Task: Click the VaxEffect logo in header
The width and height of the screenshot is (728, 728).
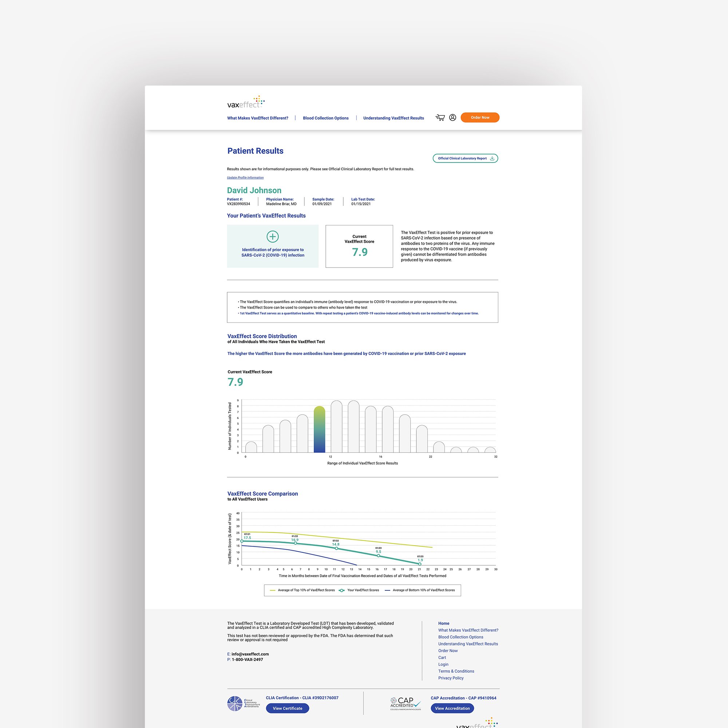Action: (x=246, y=103)
